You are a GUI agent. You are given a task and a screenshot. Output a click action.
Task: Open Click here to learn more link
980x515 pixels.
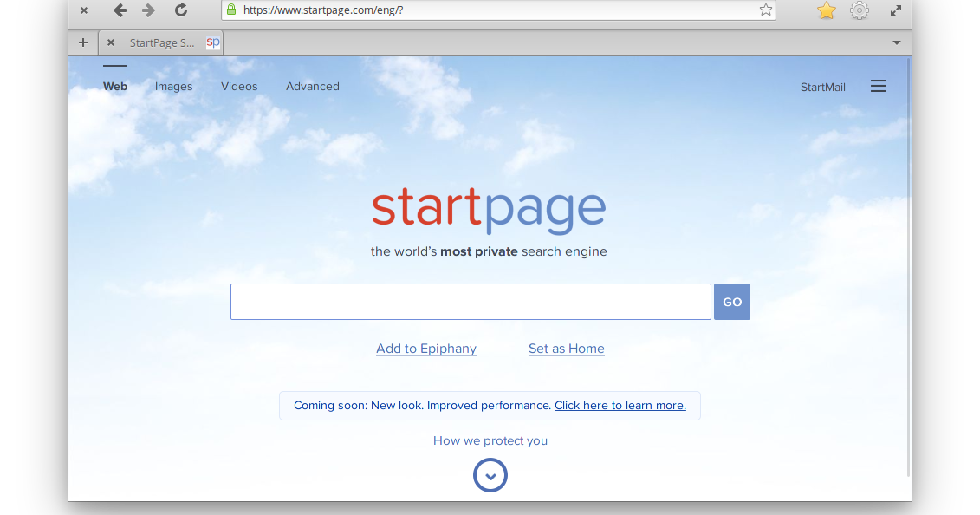point(620,405)
